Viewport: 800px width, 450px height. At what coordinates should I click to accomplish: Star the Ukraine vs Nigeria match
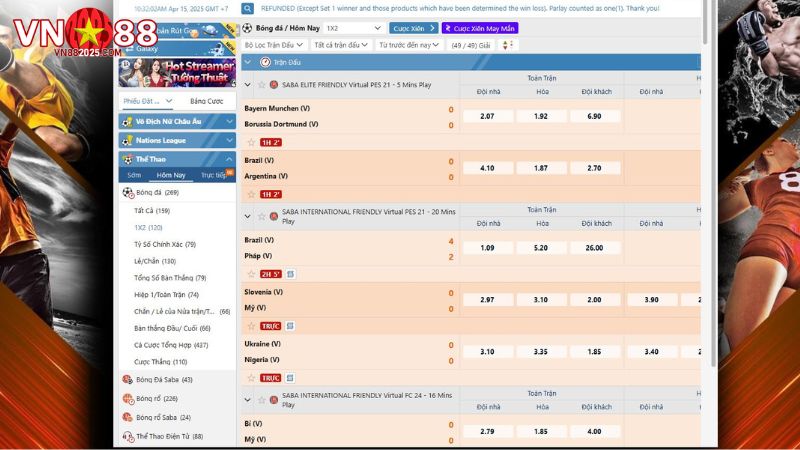click(x=251, y=378)
